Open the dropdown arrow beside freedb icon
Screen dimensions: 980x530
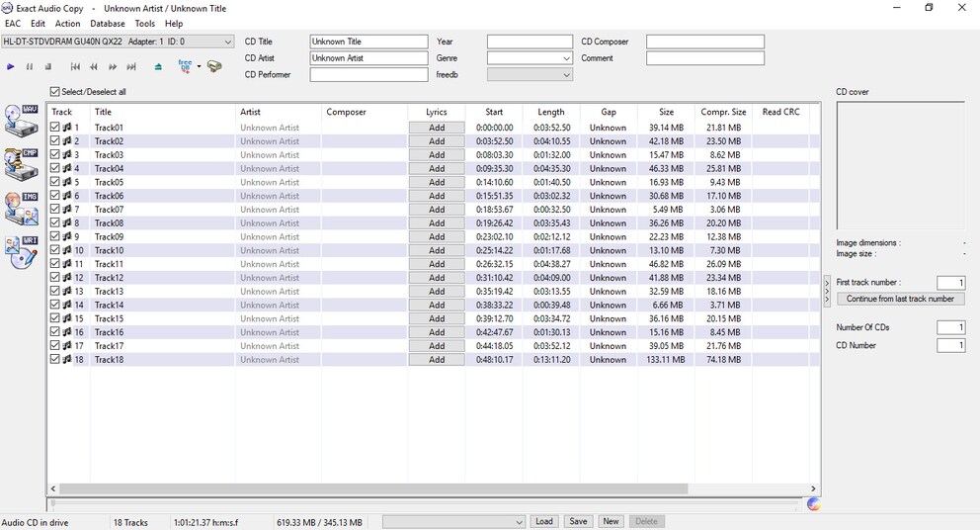pyautogui.click(x=199, y=66)
